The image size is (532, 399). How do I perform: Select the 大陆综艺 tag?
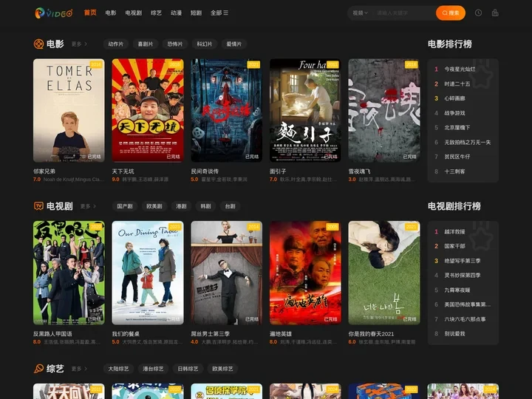coord(118,369)
